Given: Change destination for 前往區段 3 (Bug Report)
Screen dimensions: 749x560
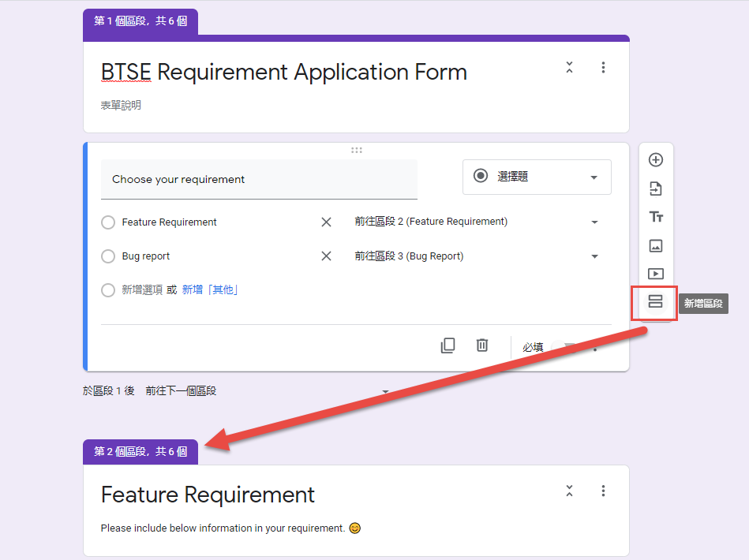Looking at the screenshot, I should (x=476, y=256).
